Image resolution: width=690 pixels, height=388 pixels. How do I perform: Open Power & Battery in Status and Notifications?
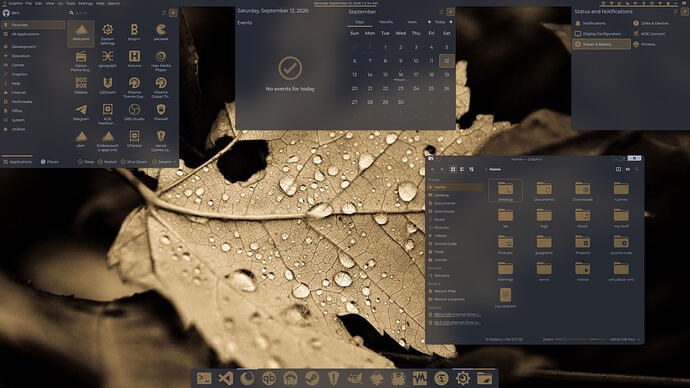(x=602, y=44)
